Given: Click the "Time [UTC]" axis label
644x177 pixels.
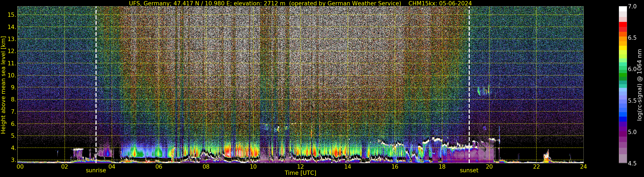Looking at the screenshot, I should (300, 173).
